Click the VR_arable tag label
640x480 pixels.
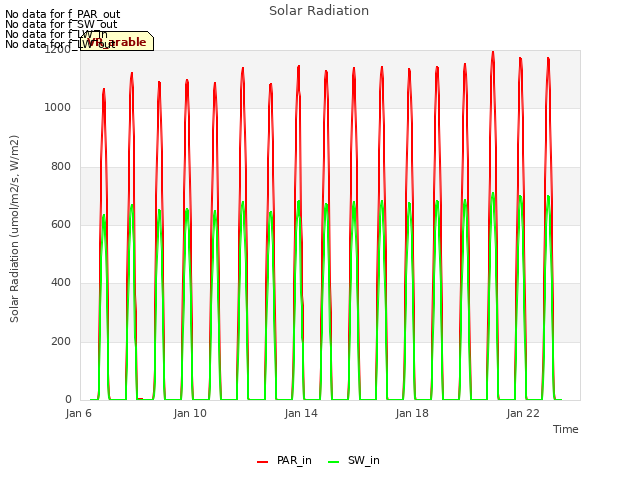[x=117, y=41]
